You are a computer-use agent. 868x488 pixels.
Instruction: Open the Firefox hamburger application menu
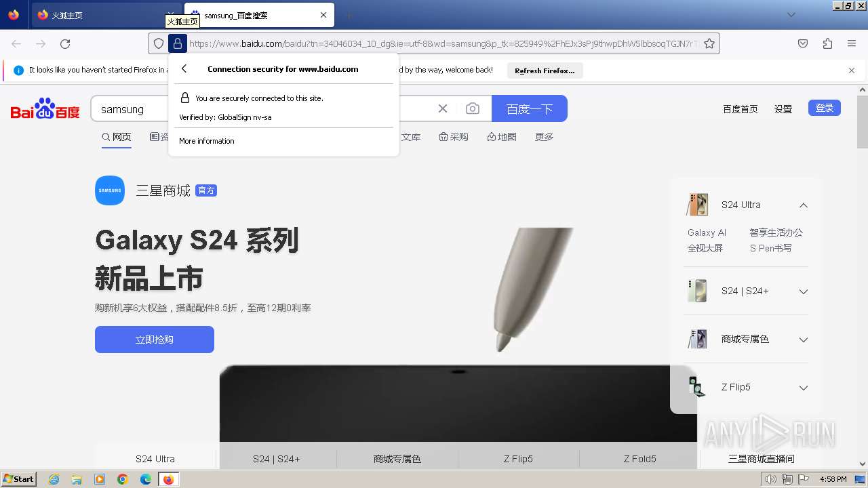pyautogui.click(x=852, y=43)
